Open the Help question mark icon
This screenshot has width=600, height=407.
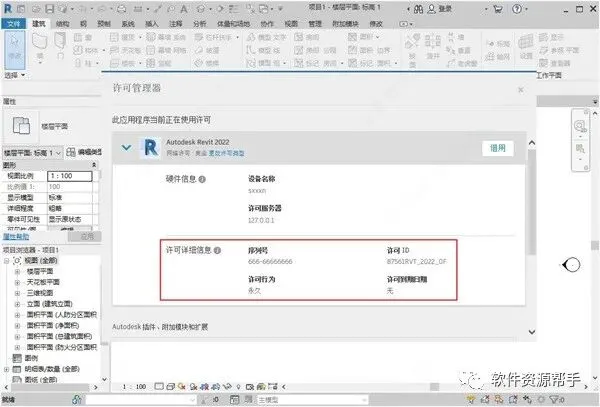pyautogui.click(x=517, y=9)
